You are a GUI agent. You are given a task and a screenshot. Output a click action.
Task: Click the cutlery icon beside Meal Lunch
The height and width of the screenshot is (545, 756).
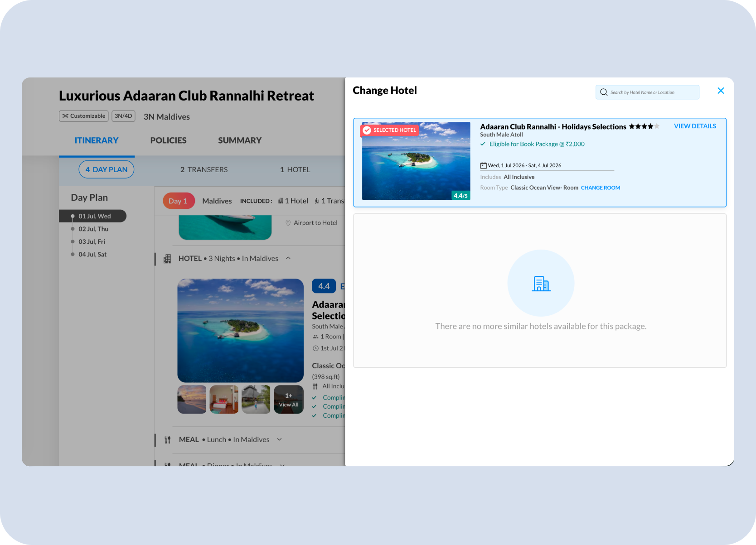[x=168, y=440]
